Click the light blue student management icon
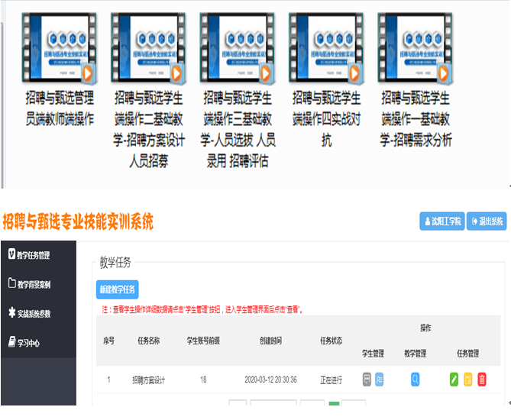 pos(380,379)
